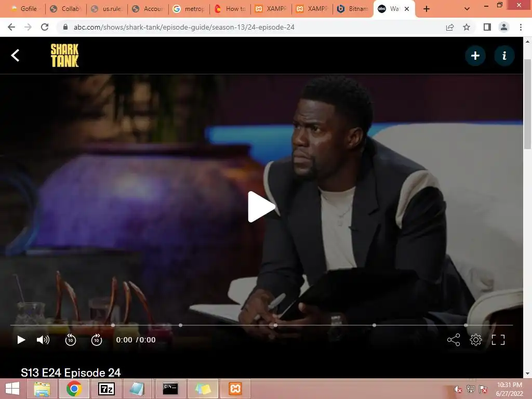Share this page icon in address bar
Viewport: 532px width, 399px height.
[x=450, y=27]
